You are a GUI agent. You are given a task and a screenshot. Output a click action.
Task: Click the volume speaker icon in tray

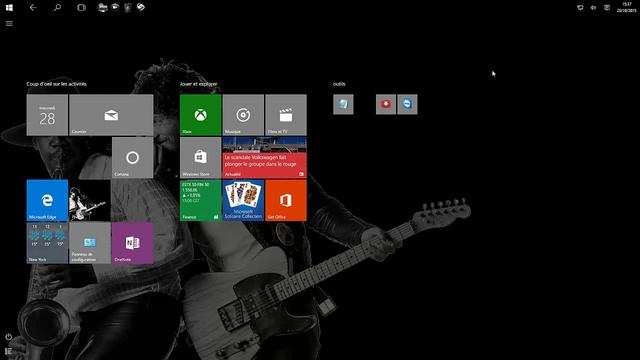(593, 8)
